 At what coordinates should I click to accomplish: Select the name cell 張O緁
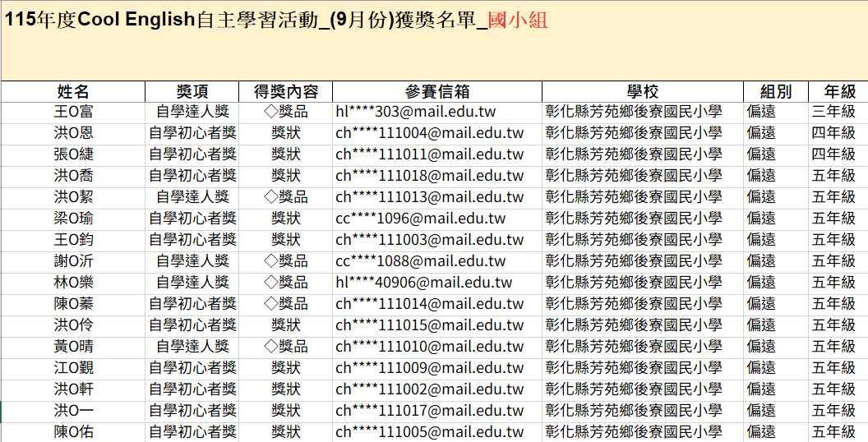click(x=73, y=154)
